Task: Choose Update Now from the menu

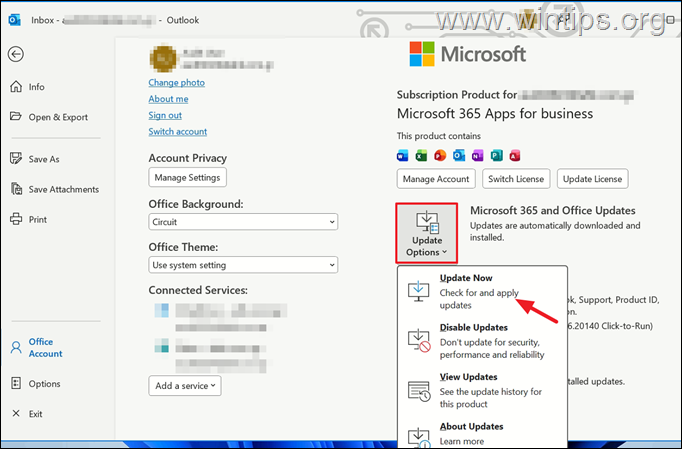Action: [x=482, y=291]
